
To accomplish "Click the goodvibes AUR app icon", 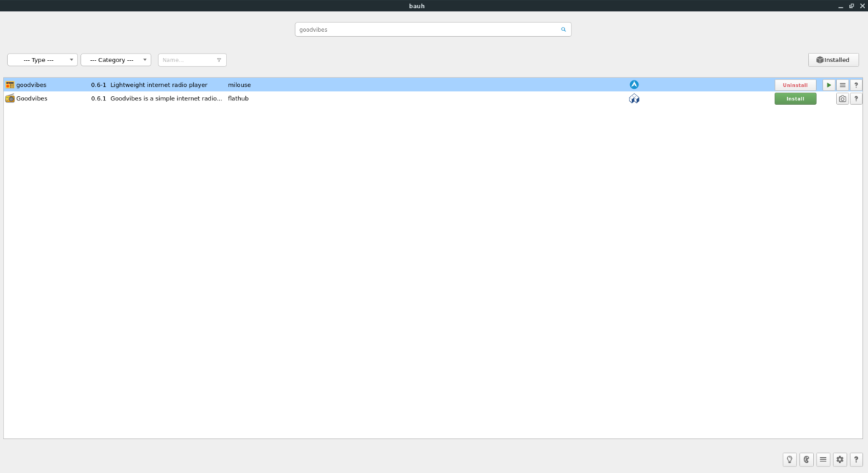I will coord(10,85).
